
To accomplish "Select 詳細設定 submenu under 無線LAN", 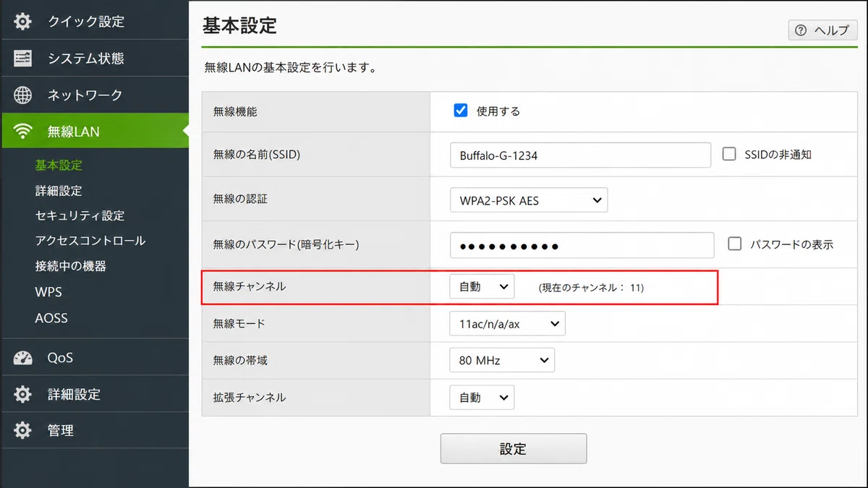I will pyautogui.click(x=59, y=191).
